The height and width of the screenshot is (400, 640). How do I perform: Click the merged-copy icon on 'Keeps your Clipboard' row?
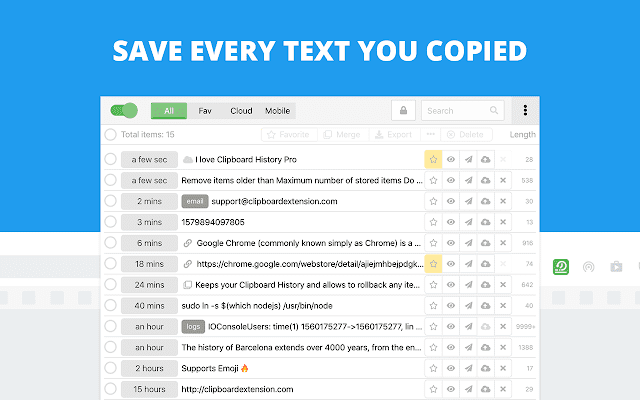click(187, 285)
